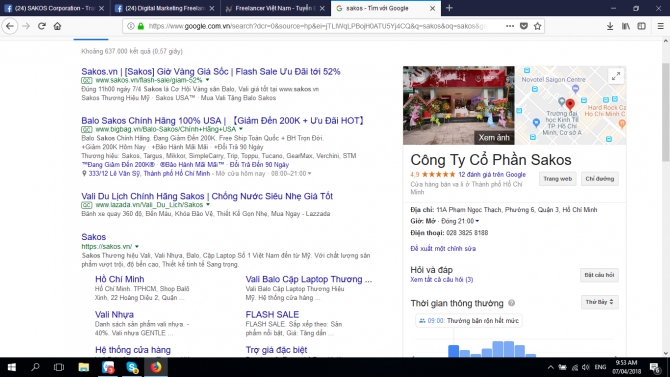Open the Vali Nhựa sitelink
670x377 pixels.
[114, 315]
